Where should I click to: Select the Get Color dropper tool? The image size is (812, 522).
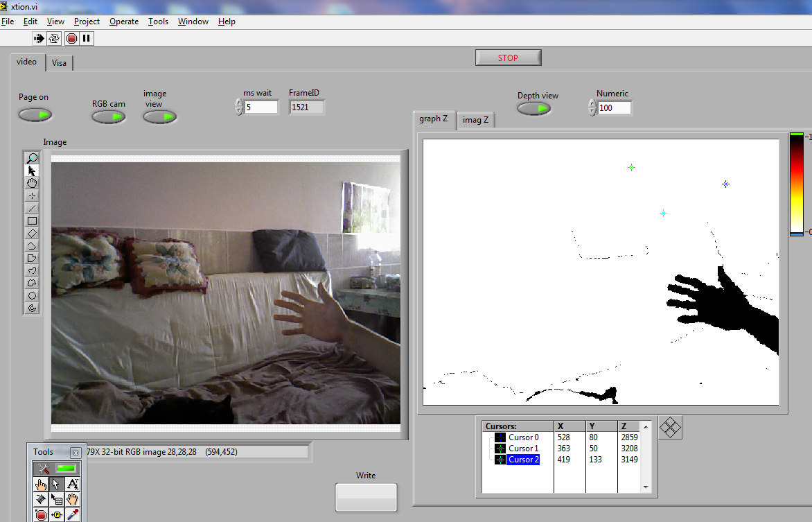(x=73, y=515)
